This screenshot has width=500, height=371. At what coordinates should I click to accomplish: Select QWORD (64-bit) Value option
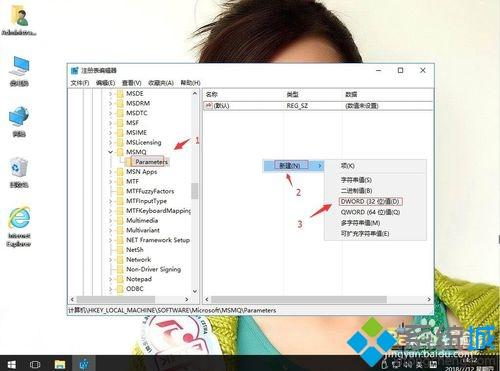pos(370,212)
